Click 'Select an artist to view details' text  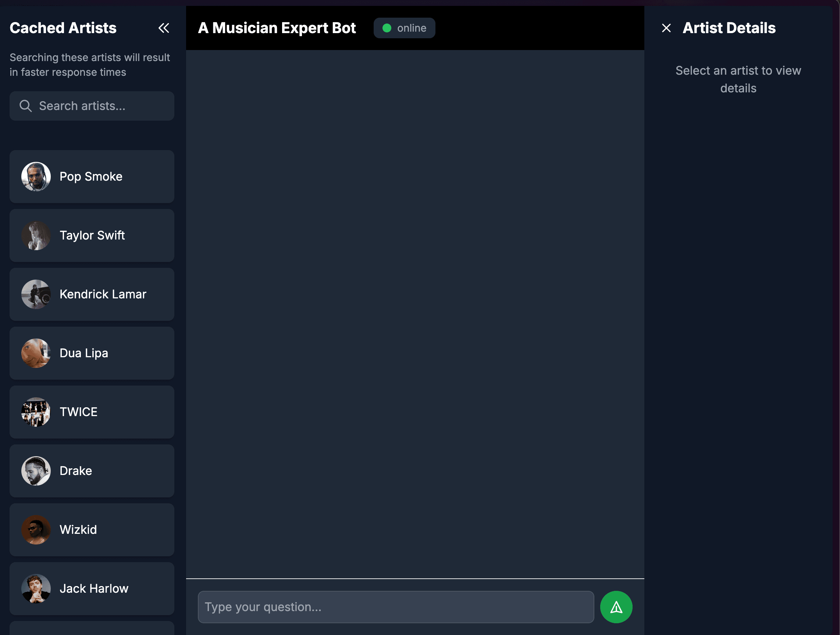coord(738,79)
